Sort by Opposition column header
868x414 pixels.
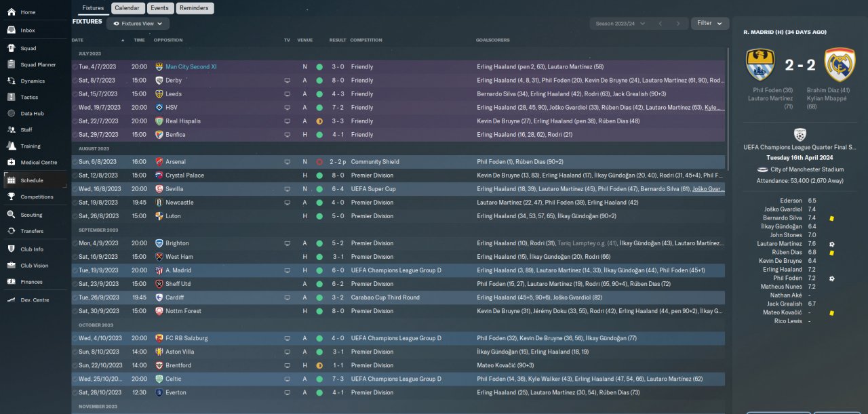[168, 40]
